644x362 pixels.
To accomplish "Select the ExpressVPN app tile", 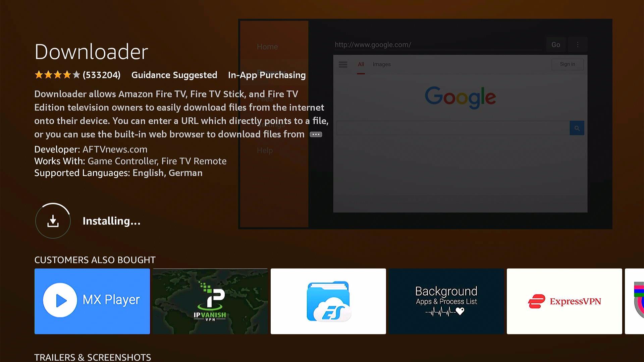I will pos(564,301).
